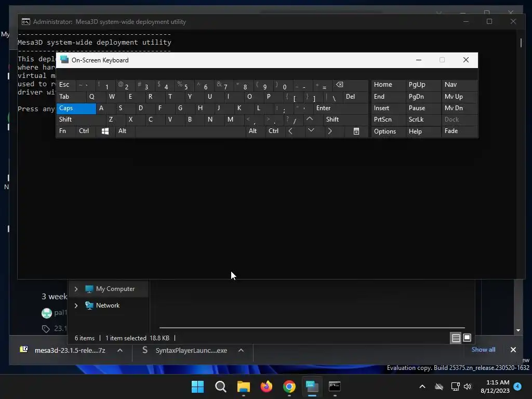Screen dimensions: 532x399
Task: Click the context menu key on On-Screen Keyboard
Action: click(x=356, y=131)
